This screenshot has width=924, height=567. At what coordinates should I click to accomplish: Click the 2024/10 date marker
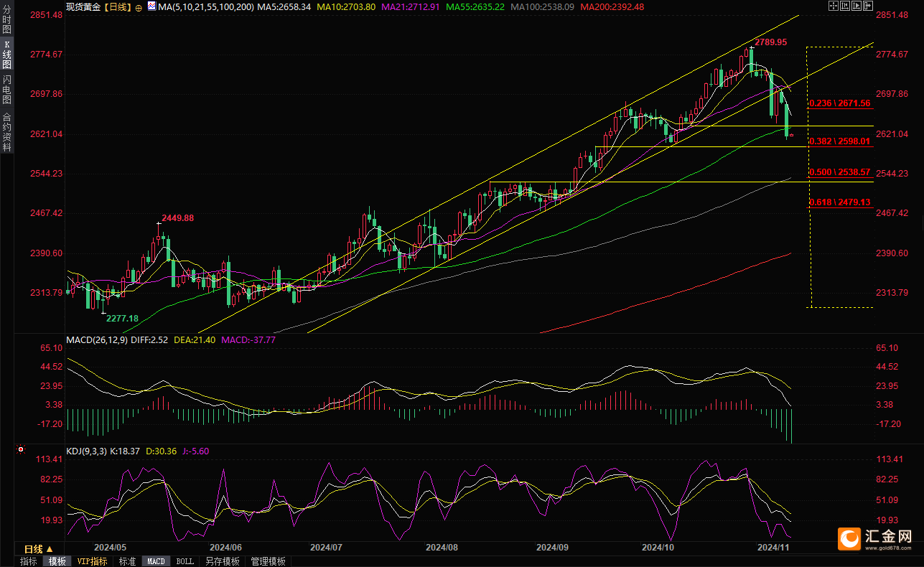[x=658, y=547]
